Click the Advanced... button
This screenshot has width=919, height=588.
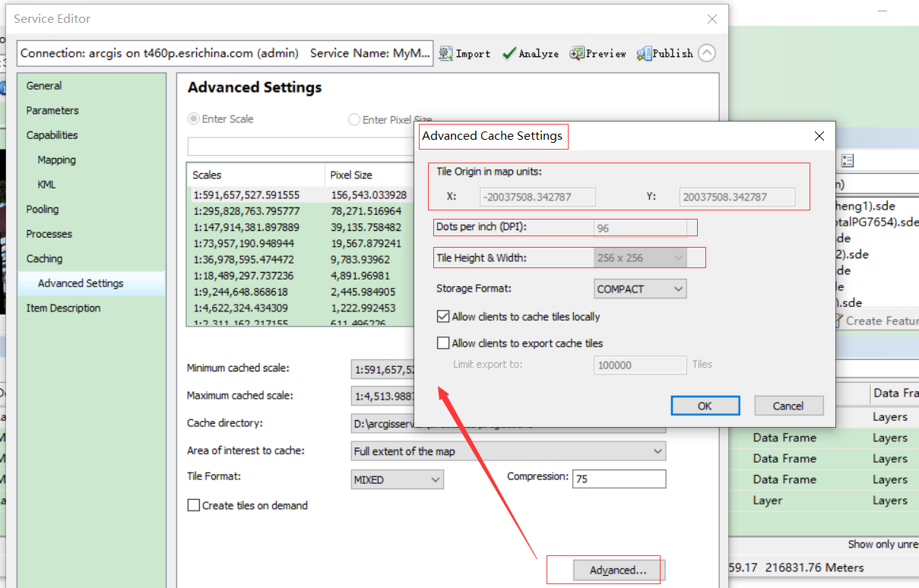tap(618, 570)
